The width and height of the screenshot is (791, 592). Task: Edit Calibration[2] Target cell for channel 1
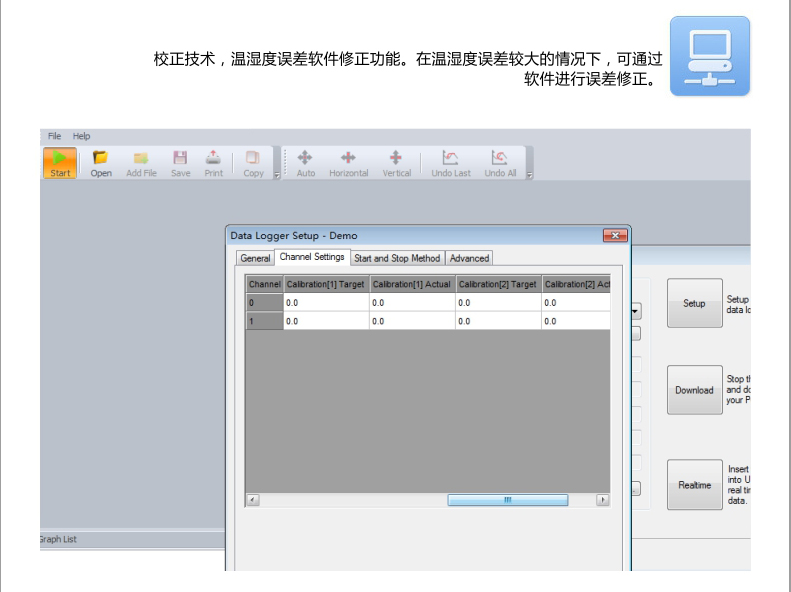coord(498,321)
